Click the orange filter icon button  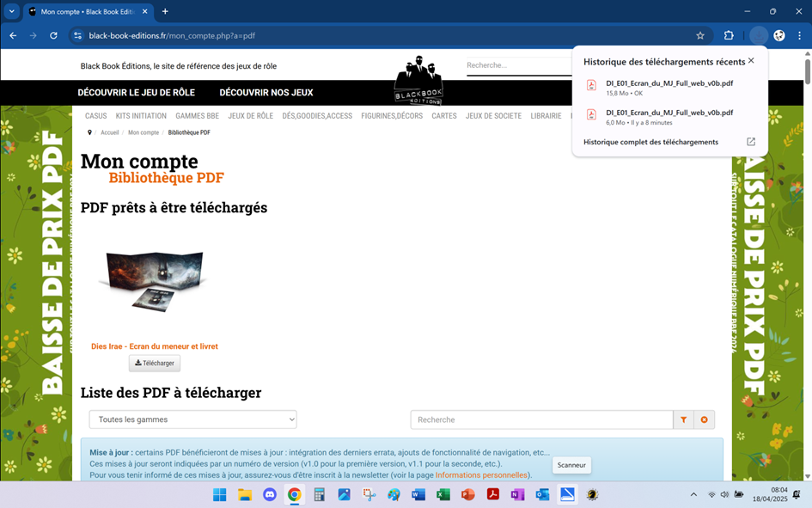[x=683, y=419]
